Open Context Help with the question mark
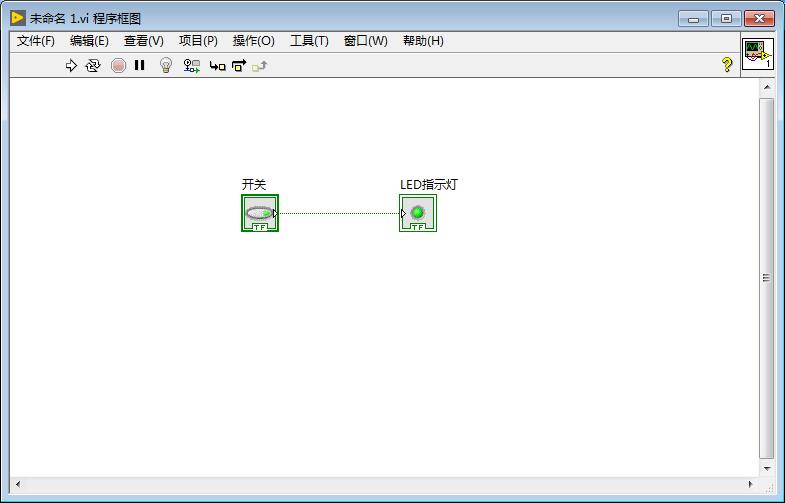This screenshot has width=785, height=503. 727,65
